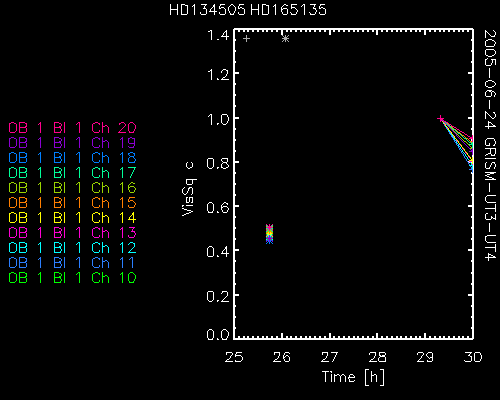Image resolution: width=500 pixels, height=400 pixels.
Task: Select the blue Ch 11 legend entry
Action: 72,263
